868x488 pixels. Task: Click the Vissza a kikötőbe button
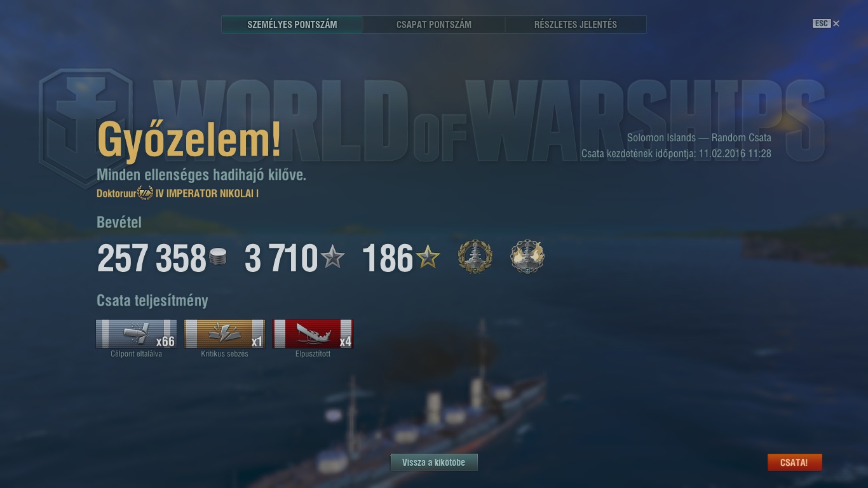tap(434, 463)
